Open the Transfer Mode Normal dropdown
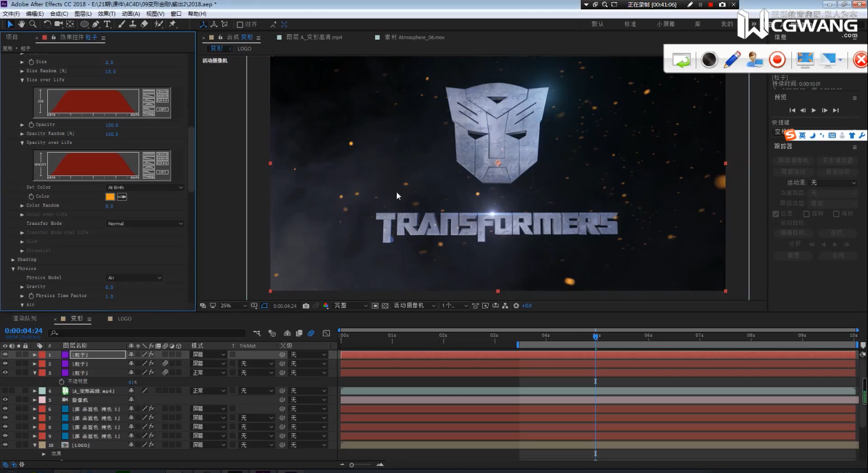Image resolution: width=868 pixels, height=473 pixels. tap(145, 224)
